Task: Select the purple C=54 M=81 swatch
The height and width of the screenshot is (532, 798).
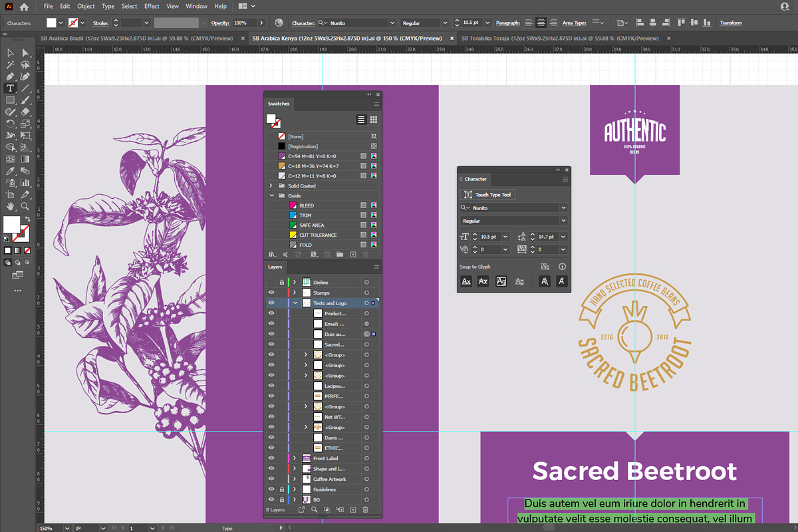Action: tap(323, 156)
